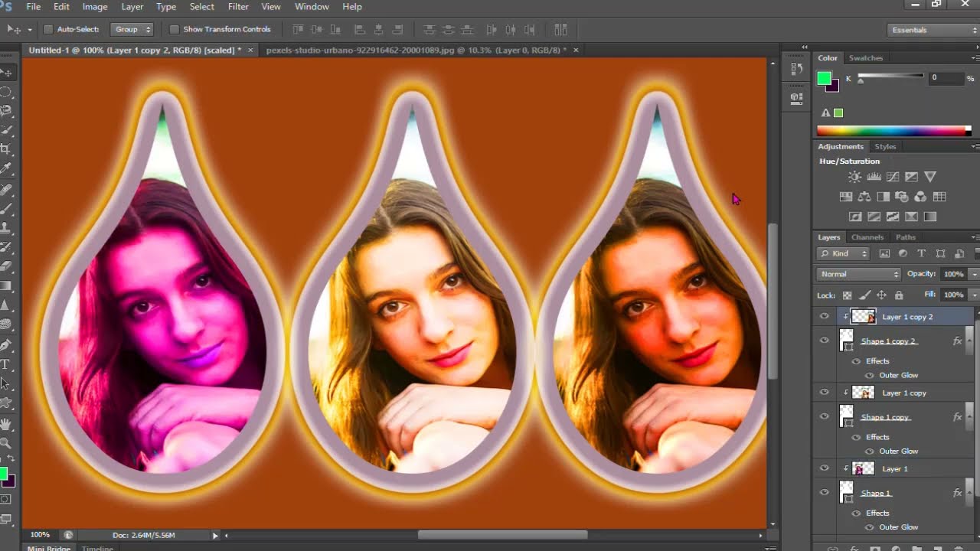Viewport: 980px width, 551px height.
Task: Switch to the Channels tab
Action: [x=867, y=237]
